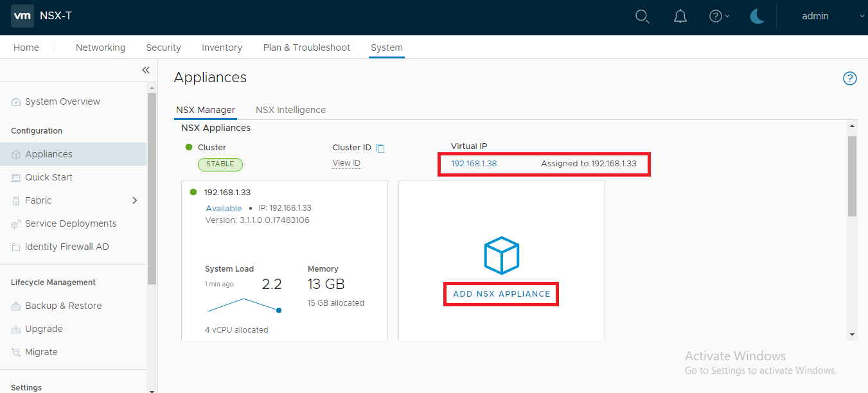Open the header help question-mark menu
The height and width of the screenshot is (393, 868).
point(719,17)
